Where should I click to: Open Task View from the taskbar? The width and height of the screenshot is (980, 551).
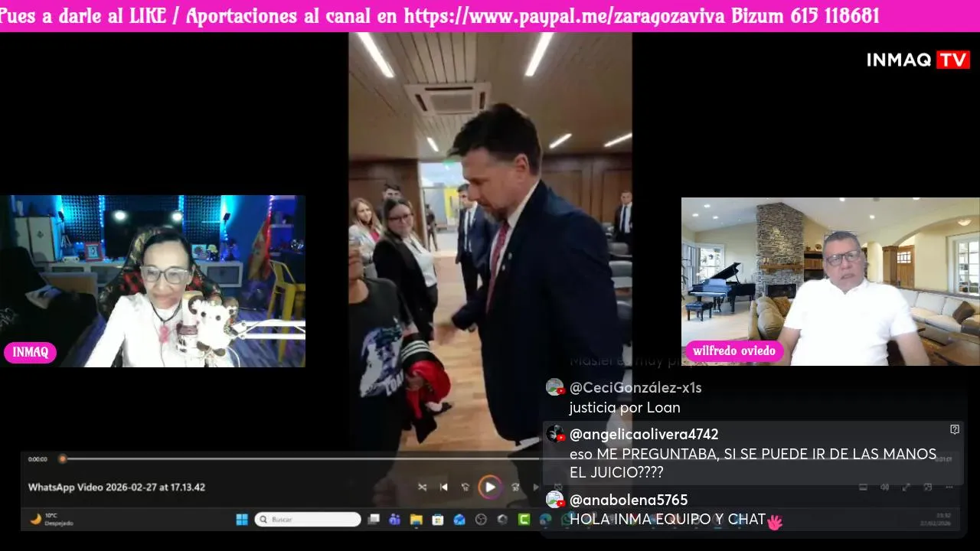(374, 520)
